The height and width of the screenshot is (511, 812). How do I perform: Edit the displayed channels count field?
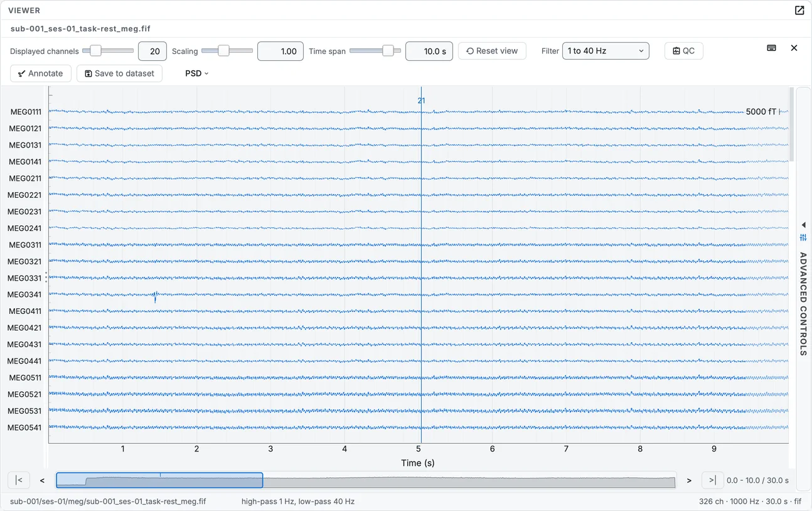pyautogui.click(x=152, y=51)
